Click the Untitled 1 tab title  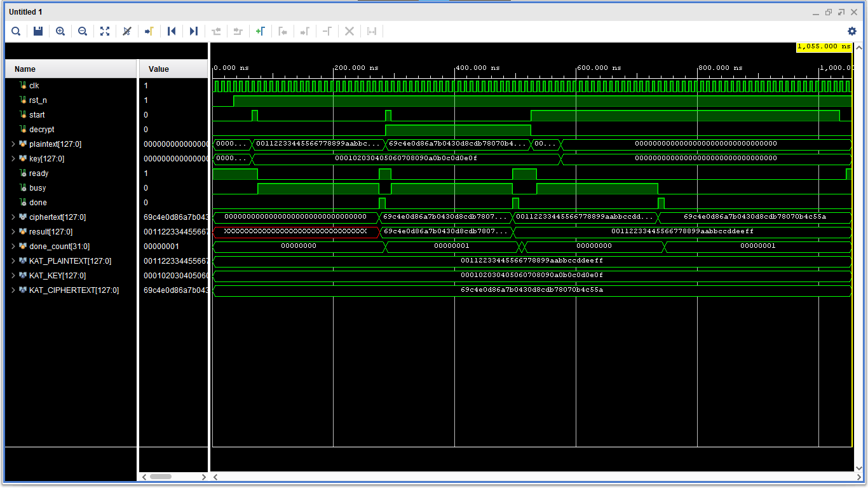[x=26, y=12]
